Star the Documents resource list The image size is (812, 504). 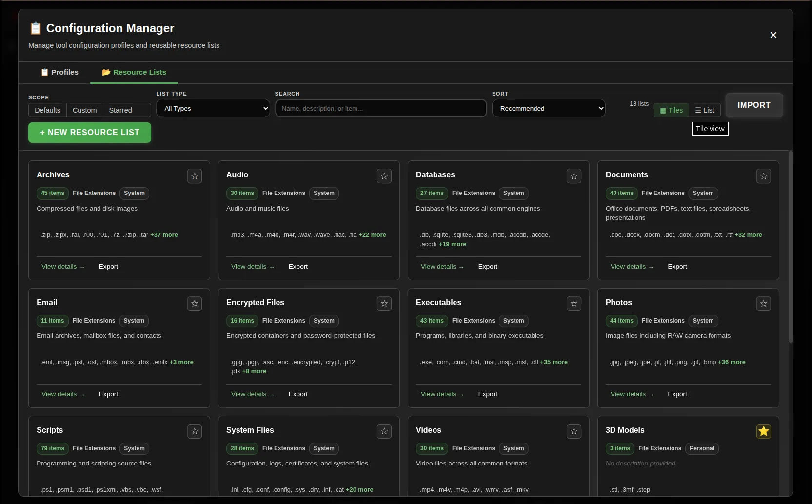click(764, 176)
